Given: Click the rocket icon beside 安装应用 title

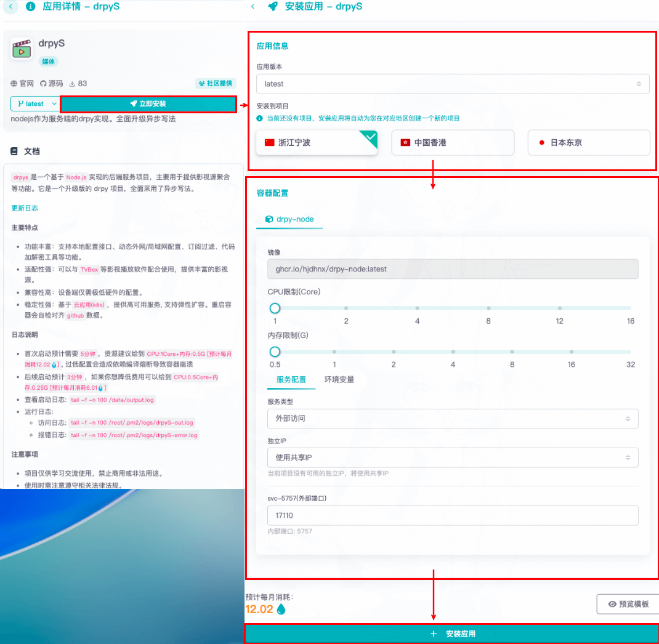Looking at the screenshot, I should [273, 7].
